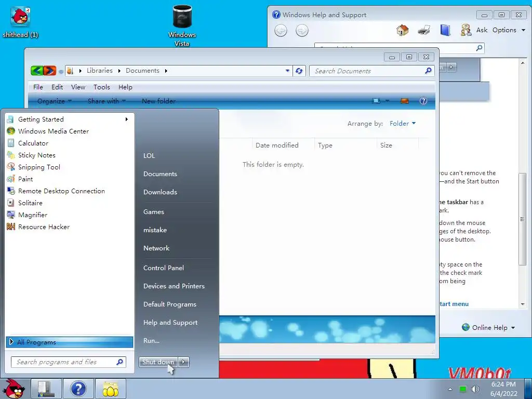The image size is (532, 399).
Task: Toggle the Explorer preview pane icon
Action: (x=404, y=101)
